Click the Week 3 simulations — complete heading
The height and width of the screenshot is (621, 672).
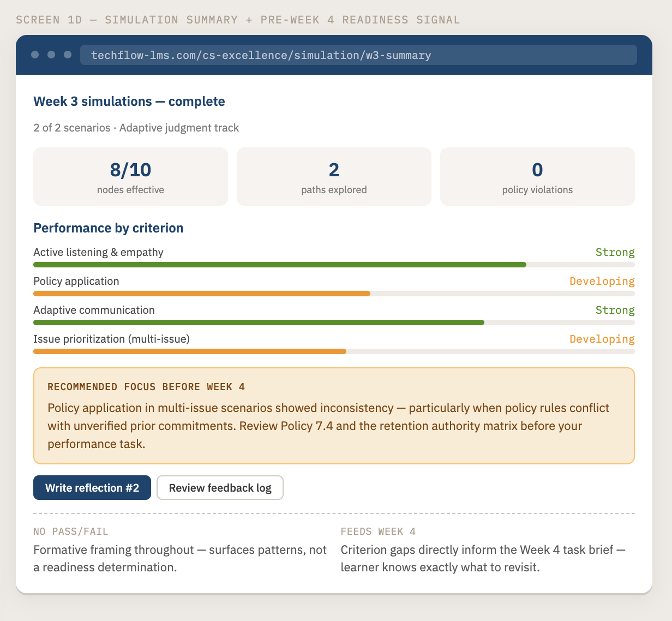pos(129,101)
